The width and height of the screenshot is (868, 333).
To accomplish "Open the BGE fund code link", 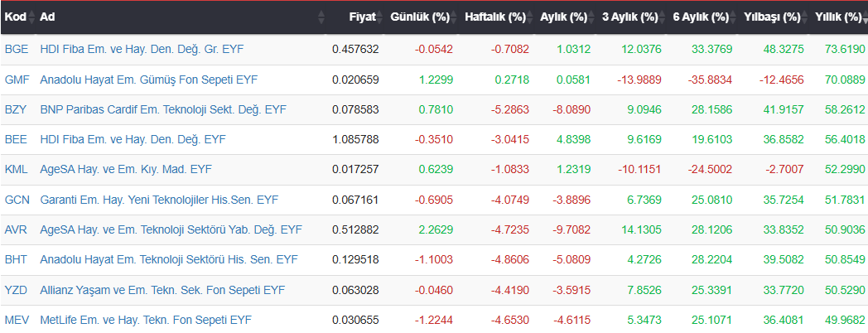I will tap(15, 50).
